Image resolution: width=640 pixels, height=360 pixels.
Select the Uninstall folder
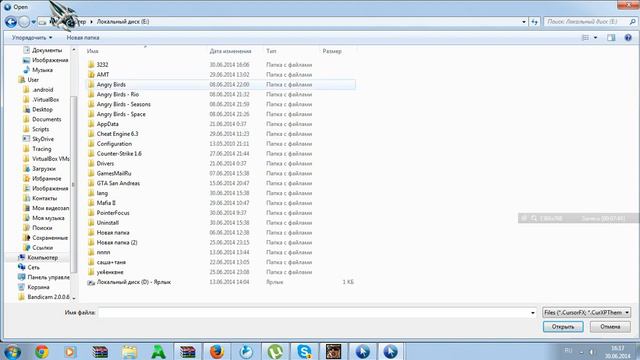point(220,223)
